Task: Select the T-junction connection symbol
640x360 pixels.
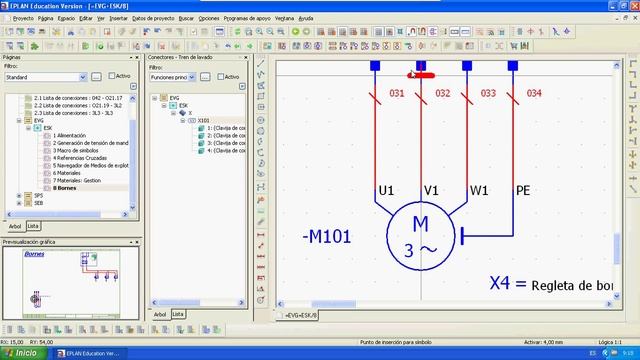Action: (633, 109)
